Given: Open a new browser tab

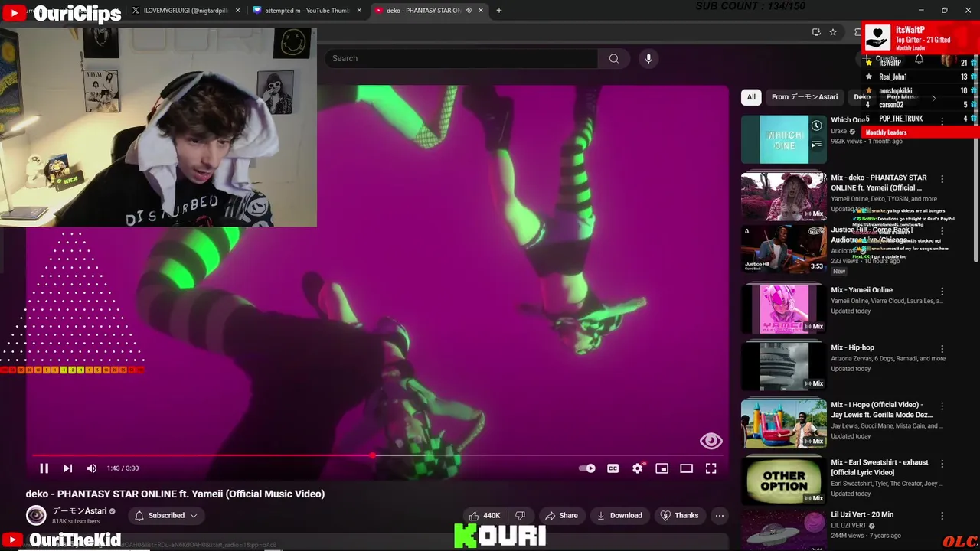Looking at the screenshot, I should click(x=498, y=10).
